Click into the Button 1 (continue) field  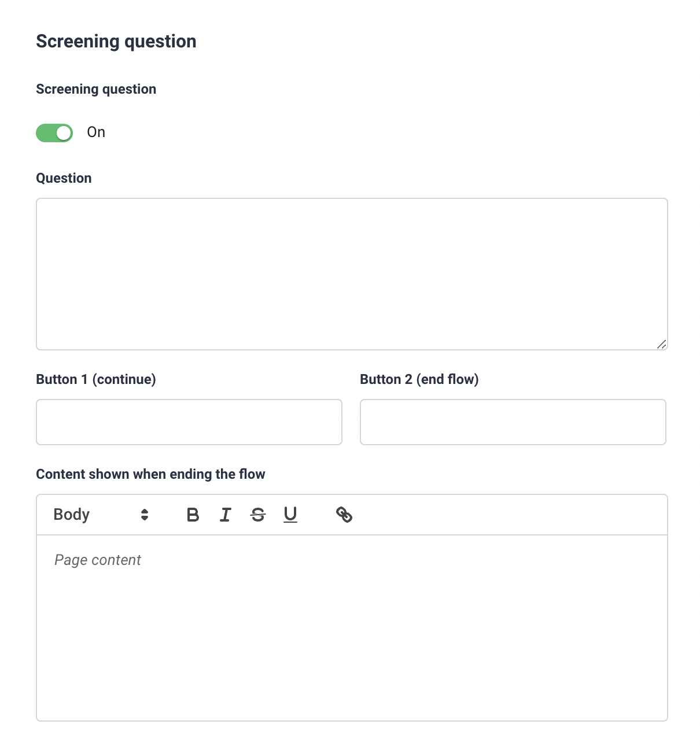189,422
